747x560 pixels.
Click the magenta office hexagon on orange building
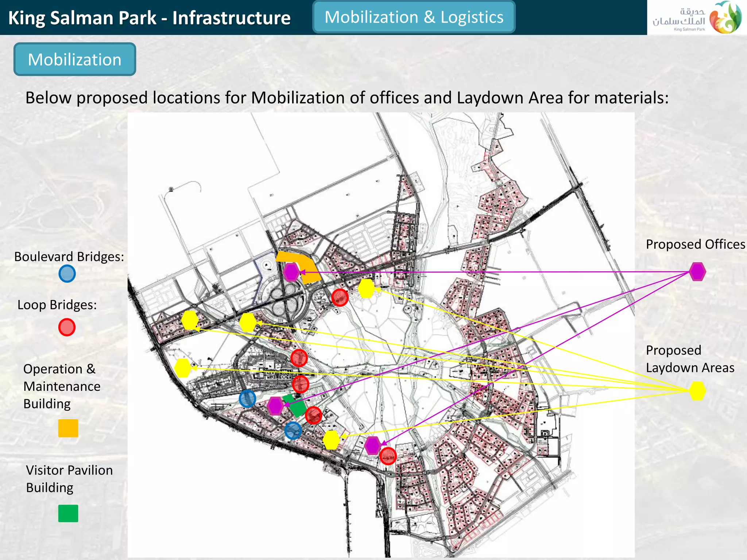tap(291, 272)
